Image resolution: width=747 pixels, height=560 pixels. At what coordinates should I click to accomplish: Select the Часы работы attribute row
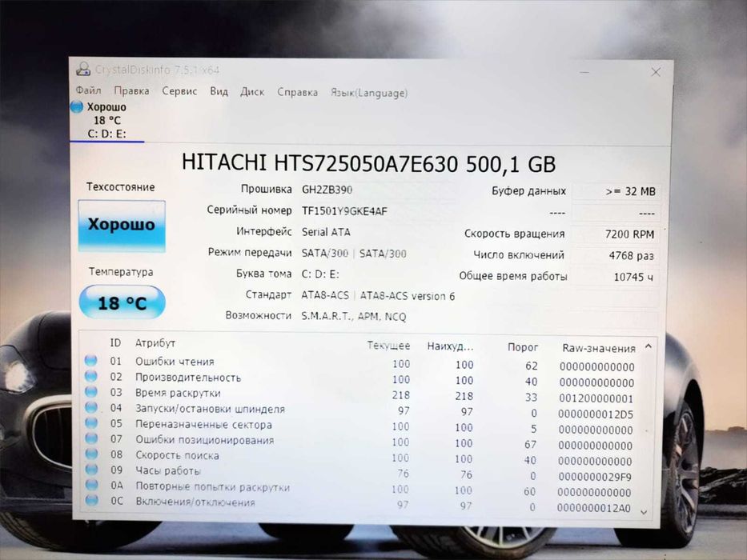point(359,473)
